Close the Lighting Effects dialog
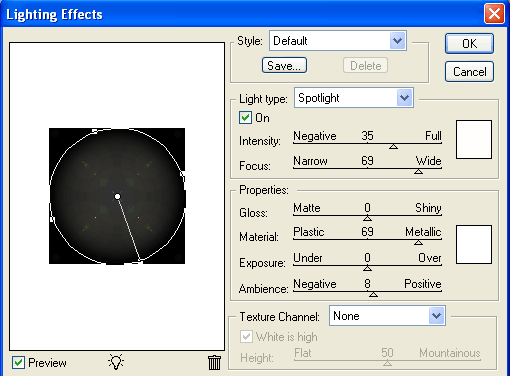510x376 pixels. point(494,14)
